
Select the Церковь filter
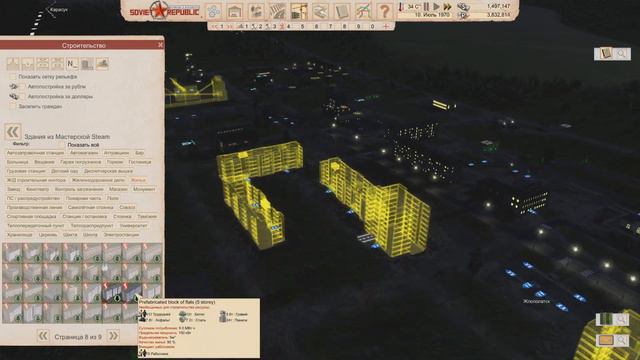pyautogui.click(x=48, y=235)
